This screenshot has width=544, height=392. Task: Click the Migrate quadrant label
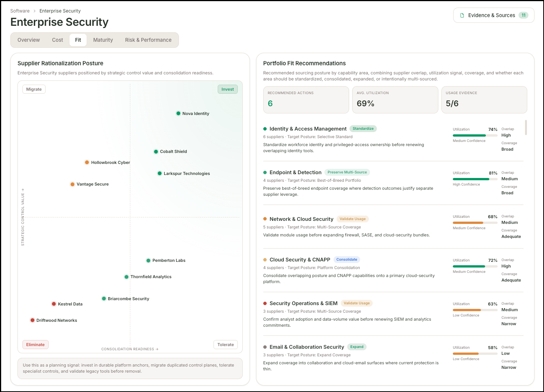[x=34, y=89]
